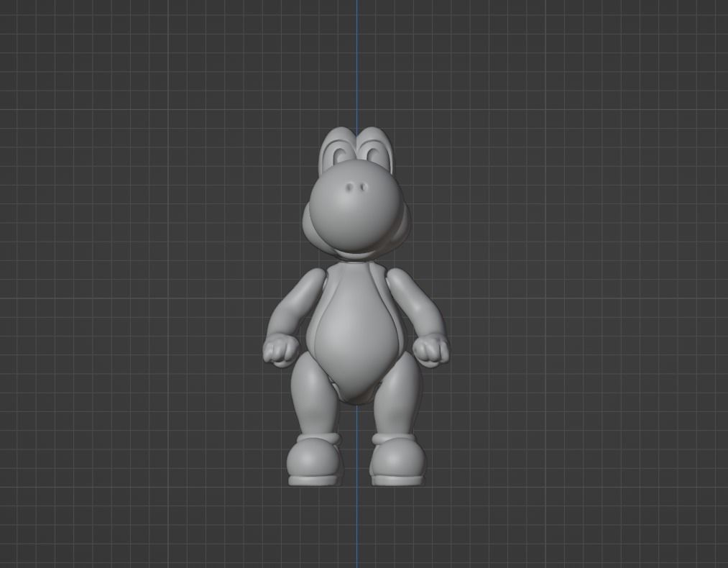This screenshot has height=568, width=728.
Task: Select the model's fist beside the left thigh
Action: [x=282, y=349]
